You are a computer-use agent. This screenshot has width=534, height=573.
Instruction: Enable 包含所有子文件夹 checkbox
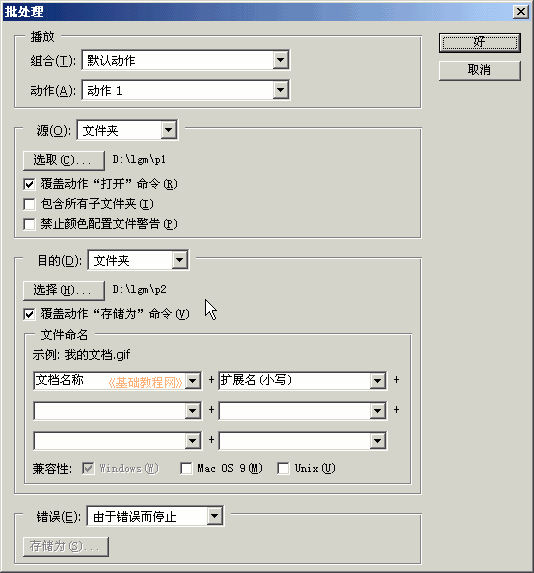[29, 204]
